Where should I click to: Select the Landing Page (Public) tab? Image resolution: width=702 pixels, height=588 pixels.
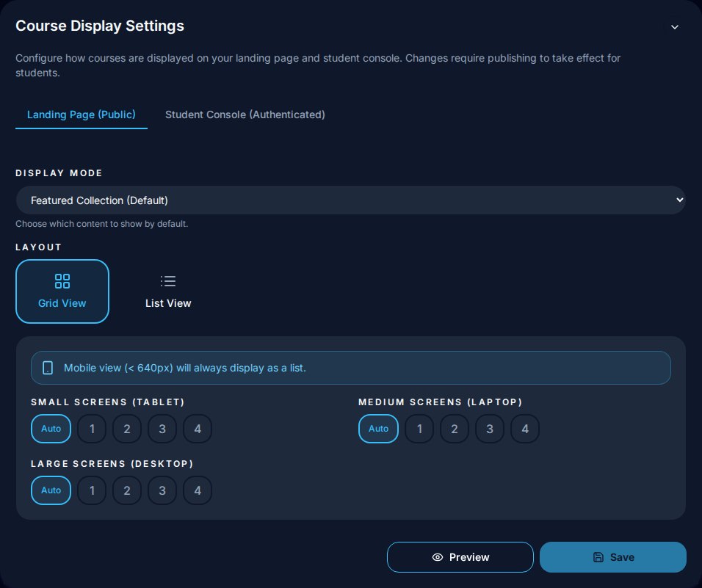pyautogui.click(x=82, y=115)
